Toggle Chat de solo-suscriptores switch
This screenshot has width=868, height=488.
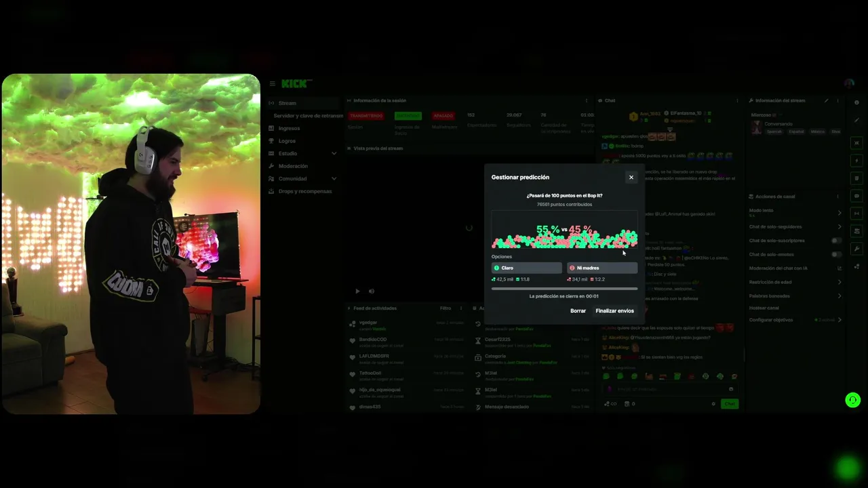pyautogui.click(x=837, y=241)
